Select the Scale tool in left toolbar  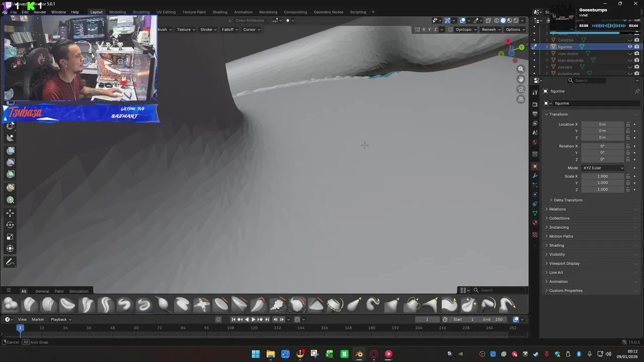click(10, 237)
